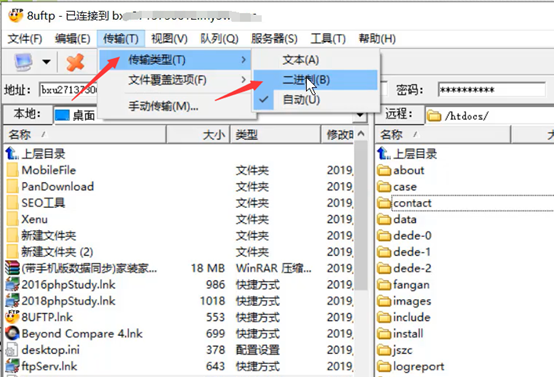Click the 本地 desktop folder icon
This screenshot has width=554, height=377.
[62, 115]
